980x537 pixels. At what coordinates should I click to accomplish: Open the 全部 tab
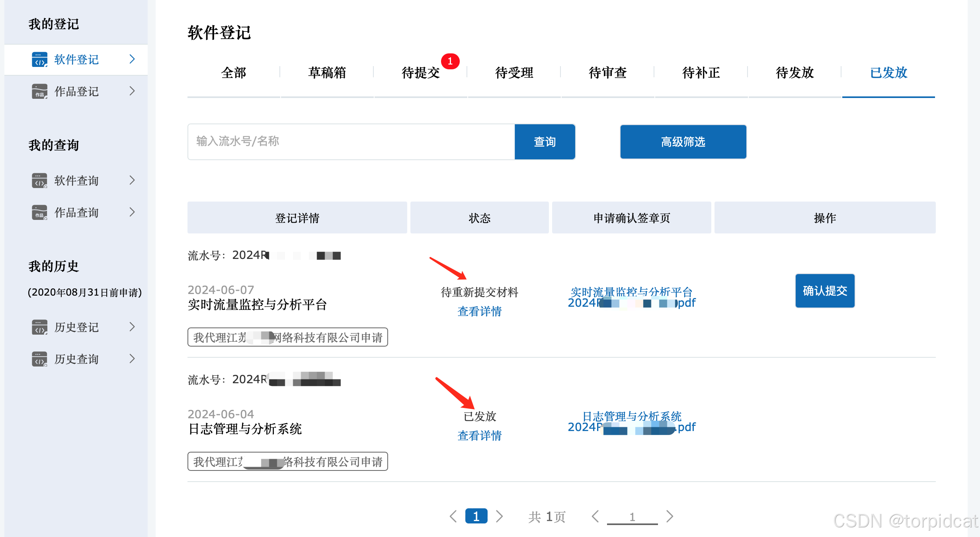pos(234,73)
